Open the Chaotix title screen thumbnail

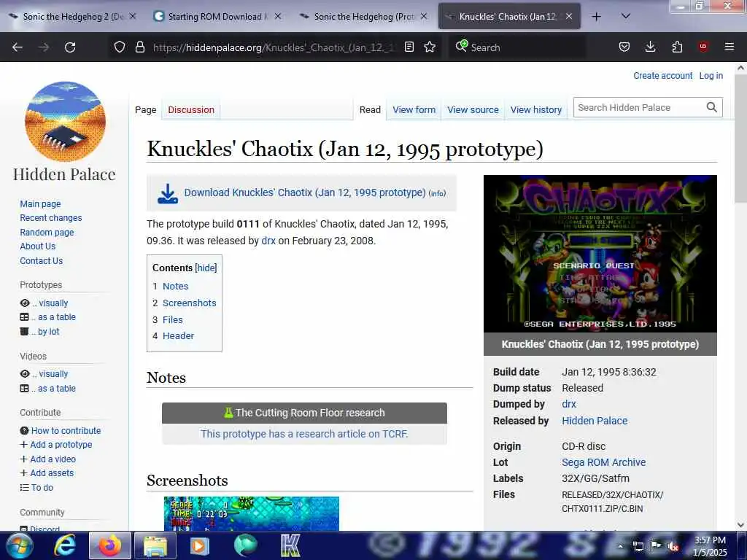pos(600,254)
